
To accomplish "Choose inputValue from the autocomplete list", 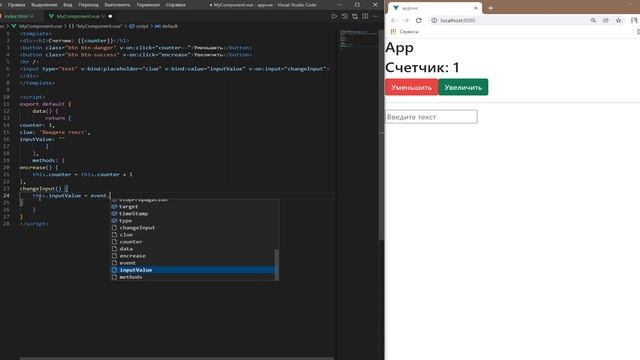I will [x=193, y=270].
